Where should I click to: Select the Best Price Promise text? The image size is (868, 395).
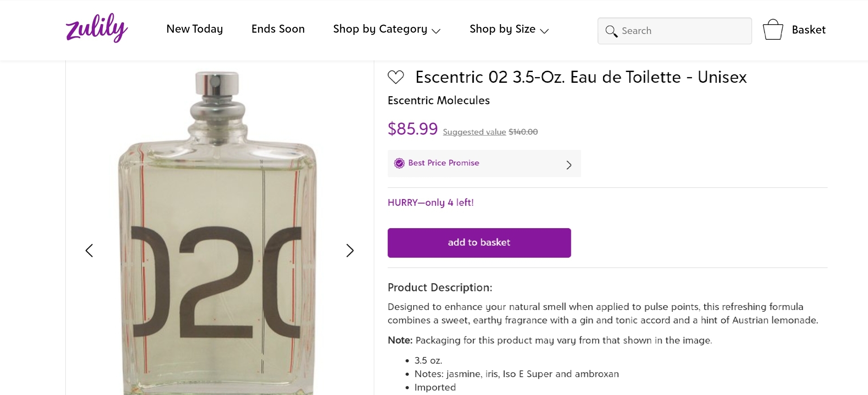tap(444, 163)
